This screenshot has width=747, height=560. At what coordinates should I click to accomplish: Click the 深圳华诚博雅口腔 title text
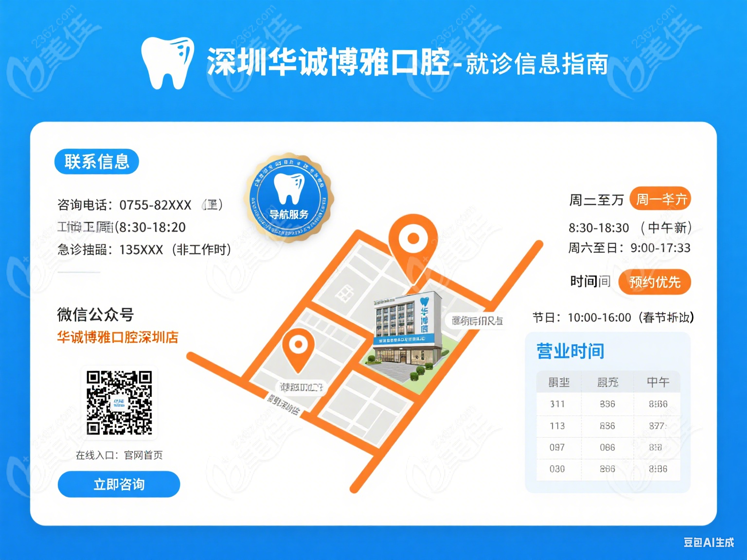coord(328,62)
